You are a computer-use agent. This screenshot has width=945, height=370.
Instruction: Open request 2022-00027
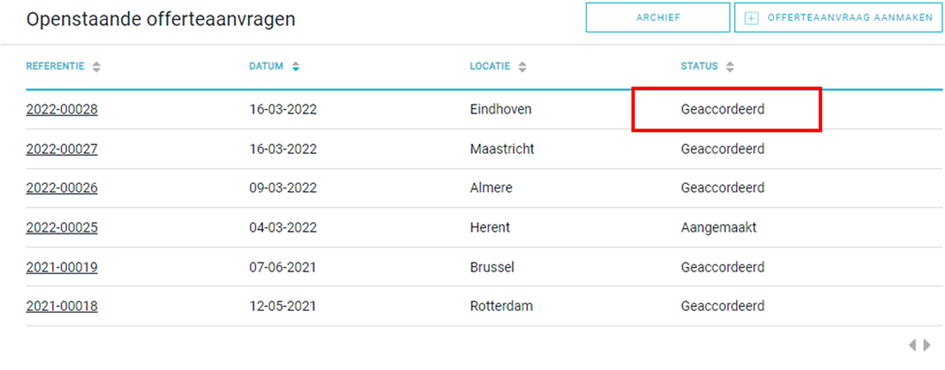tap(61, 149)
